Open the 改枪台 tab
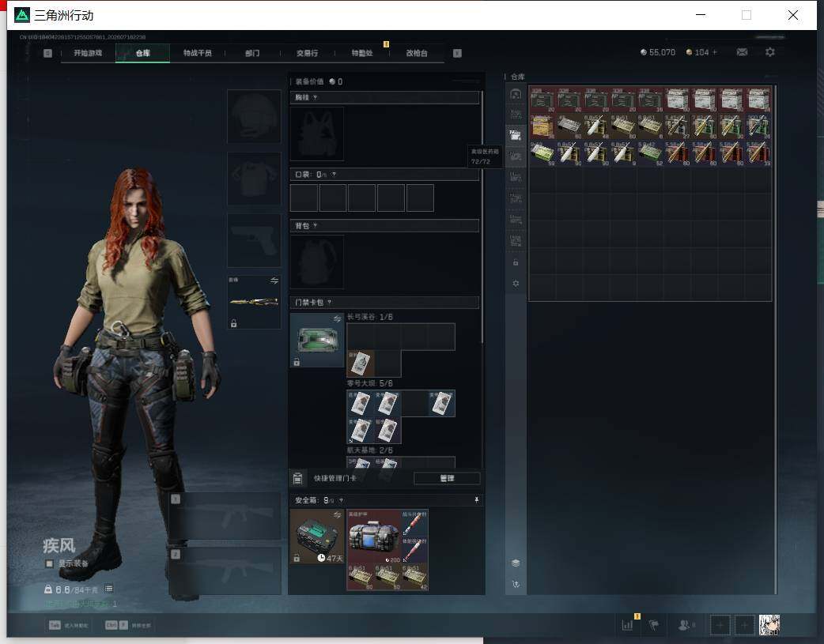 coord(417,53)
